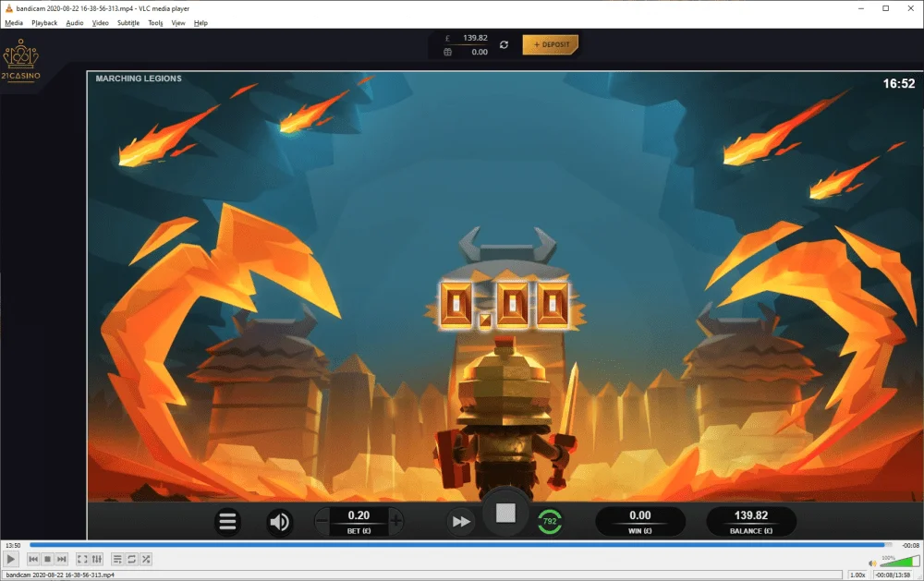Click the 13:50 elapsed time label
The height and width of the screenshot is (581, 924).
[14, 545]
